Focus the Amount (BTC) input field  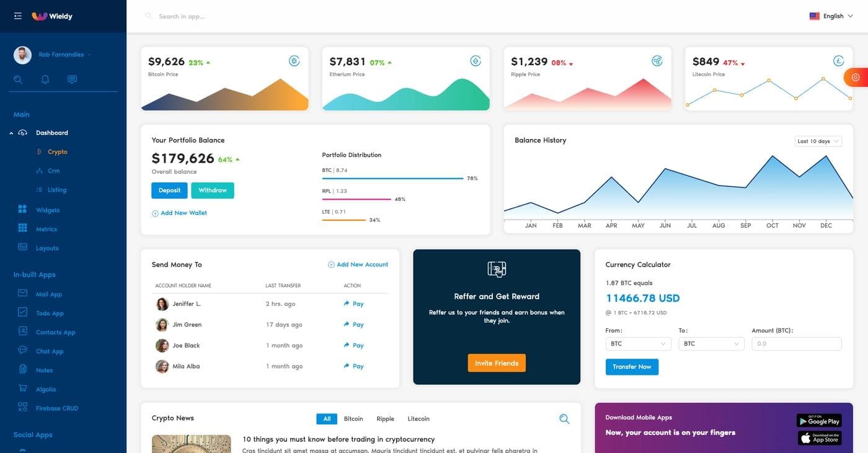[796, 344]
